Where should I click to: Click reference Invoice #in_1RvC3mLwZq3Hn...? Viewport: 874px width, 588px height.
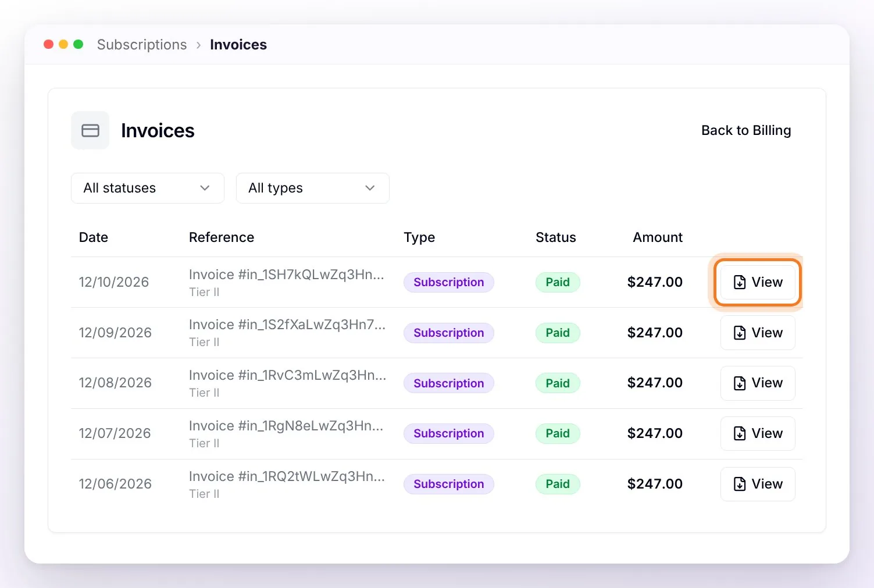tap(287, 375)
